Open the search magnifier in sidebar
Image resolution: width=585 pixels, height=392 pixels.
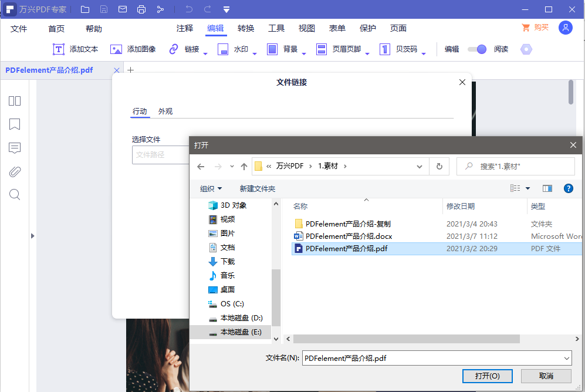(x=15, y=195)
